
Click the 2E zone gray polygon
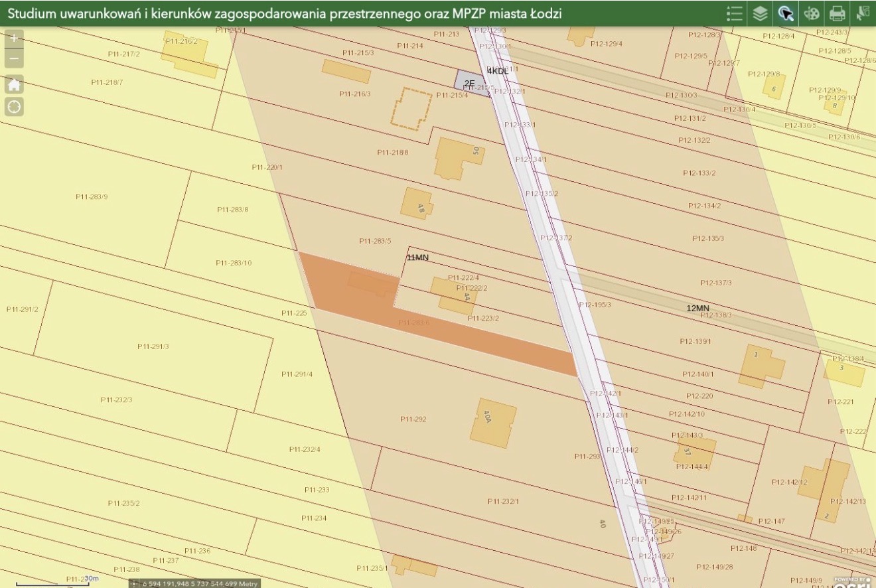tap(470, 82)
